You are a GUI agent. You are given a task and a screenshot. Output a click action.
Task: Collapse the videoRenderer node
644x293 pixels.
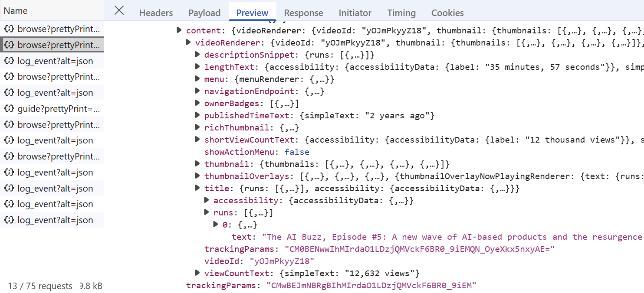(188, 42)
